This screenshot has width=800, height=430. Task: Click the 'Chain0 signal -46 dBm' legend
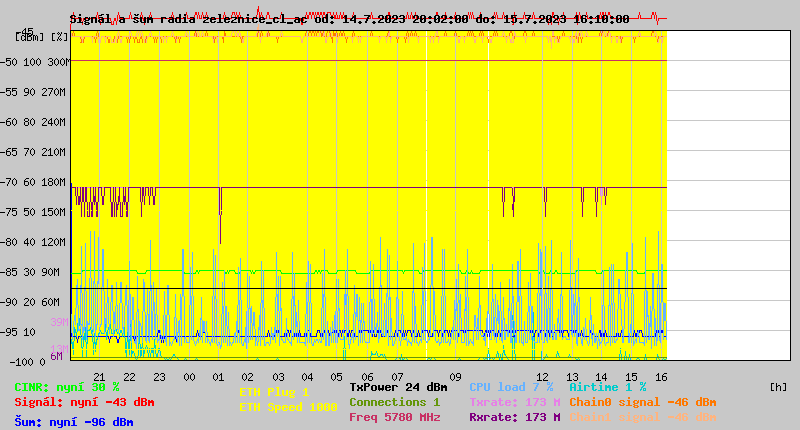tap(643, 402)
